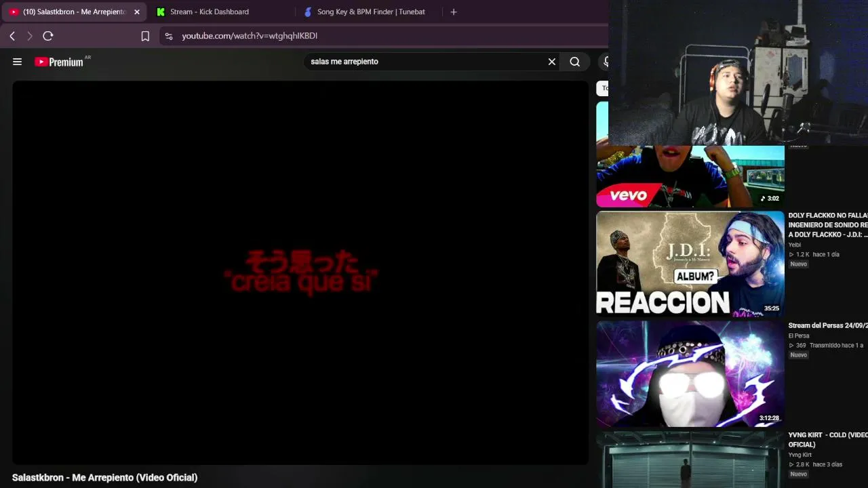Open the Vevo video thumbnail
This screenshot has width=868, height=488.
point(690,176)
